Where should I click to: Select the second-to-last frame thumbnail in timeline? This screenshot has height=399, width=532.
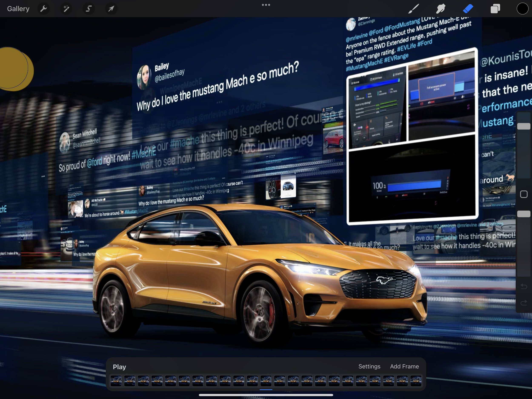click(402, 381)
